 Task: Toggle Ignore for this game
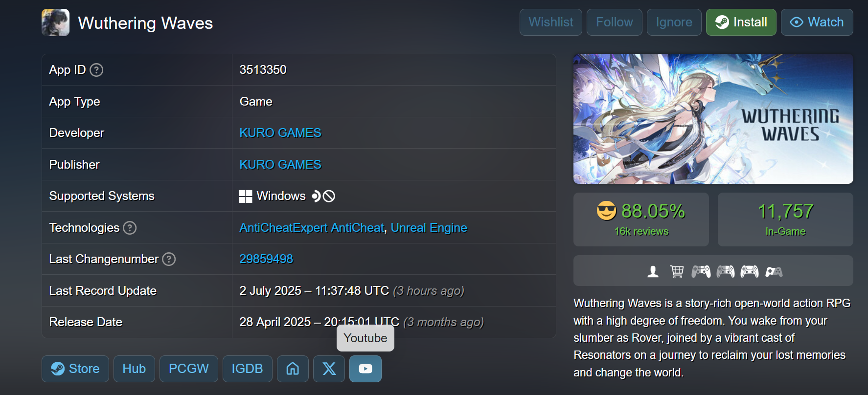674,22
